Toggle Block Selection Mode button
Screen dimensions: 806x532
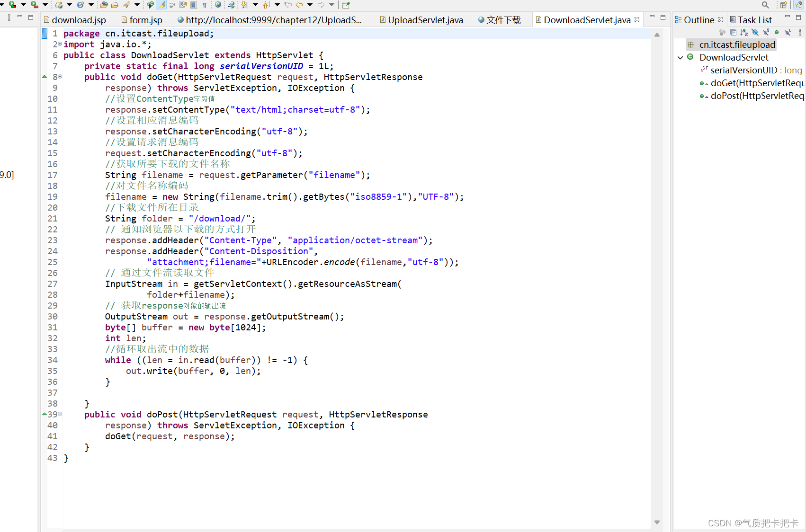click(x=194, y=5)
